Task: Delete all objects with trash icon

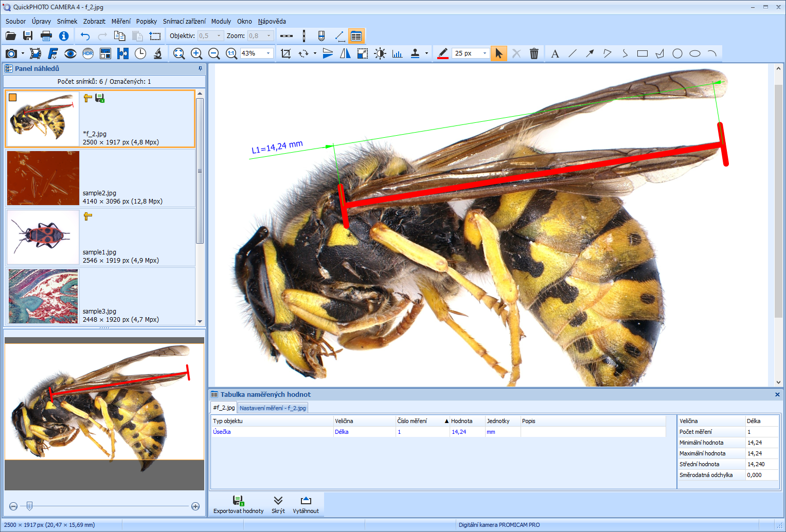Action: point(534,53)
